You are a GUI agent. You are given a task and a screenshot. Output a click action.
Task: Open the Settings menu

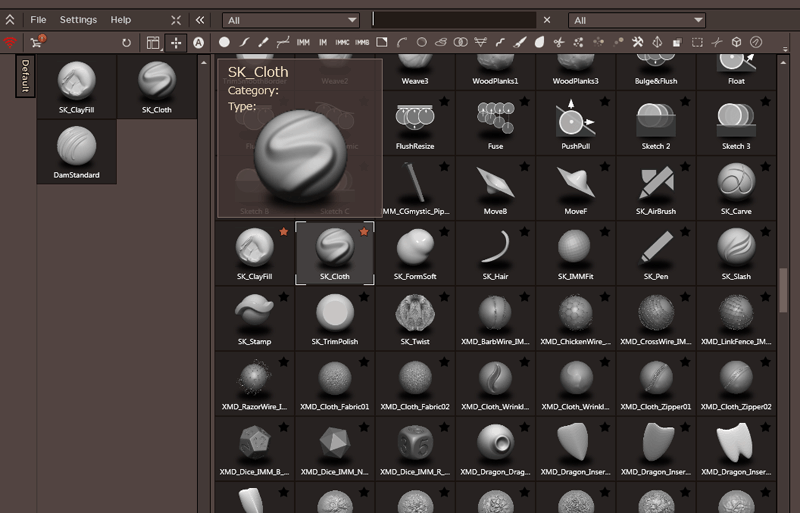point(78,20)
